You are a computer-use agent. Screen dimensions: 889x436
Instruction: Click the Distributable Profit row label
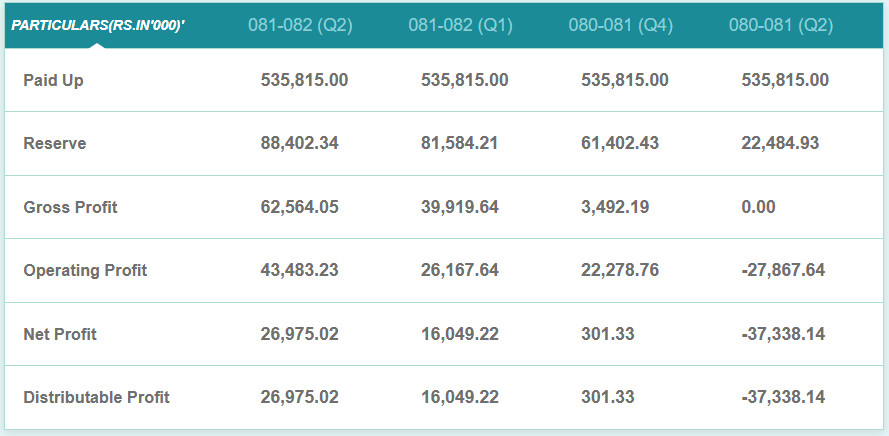pos(96,397)
